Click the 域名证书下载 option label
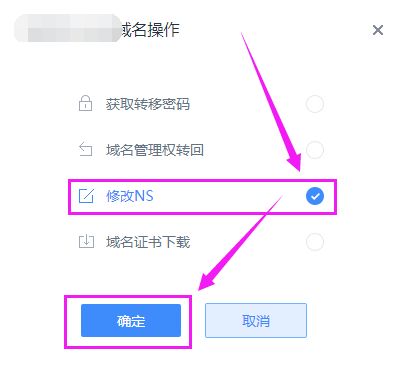The width and height of the screenshot is (408, 383). [x=148, y=242]
